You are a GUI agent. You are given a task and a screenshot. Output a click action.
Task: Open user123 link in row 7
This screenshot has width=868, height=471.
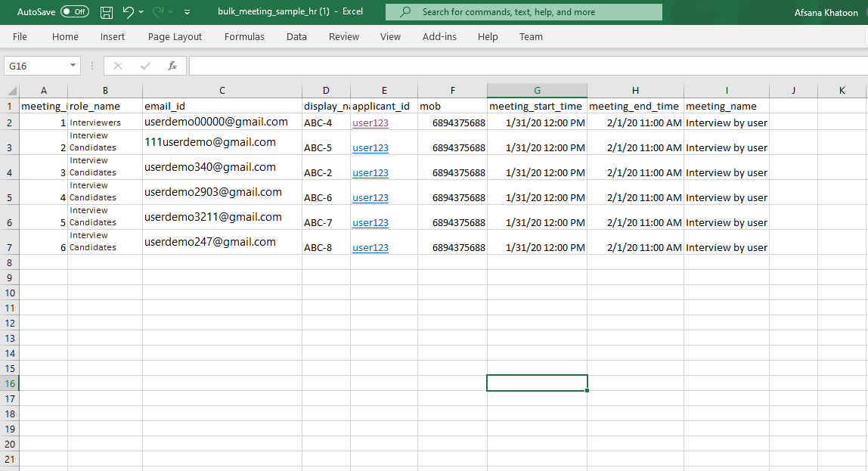[370, 247]
